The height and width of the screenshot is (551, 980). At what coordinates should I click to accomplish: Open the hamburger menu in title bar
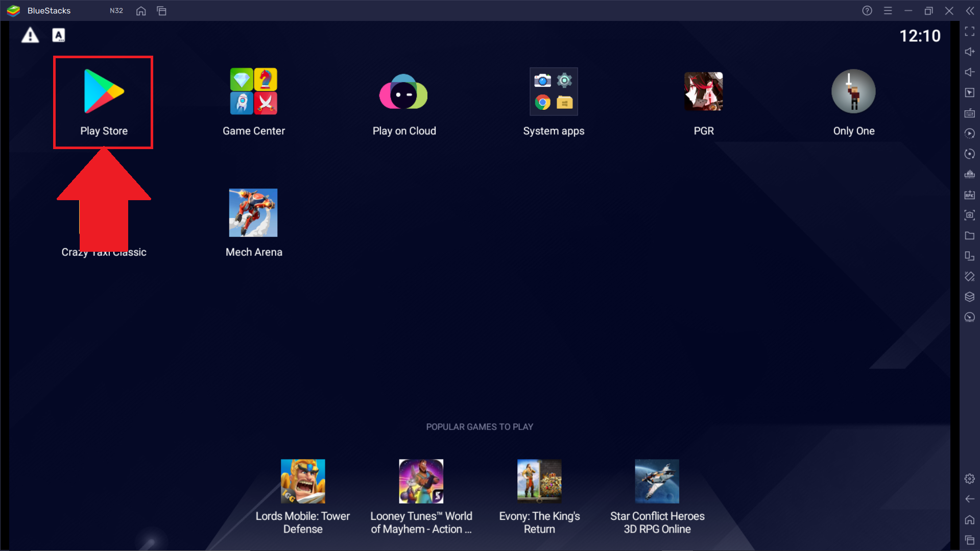coord(888,11)
